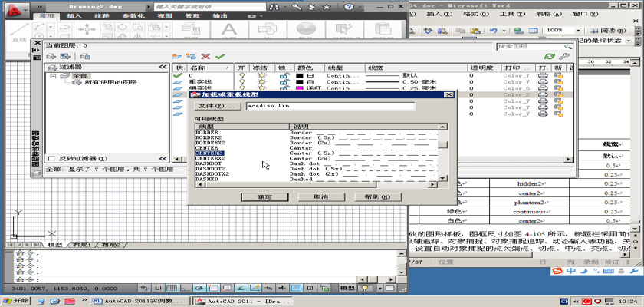
Task: Toggle Grid display in status bar
Action: point(172,288)
